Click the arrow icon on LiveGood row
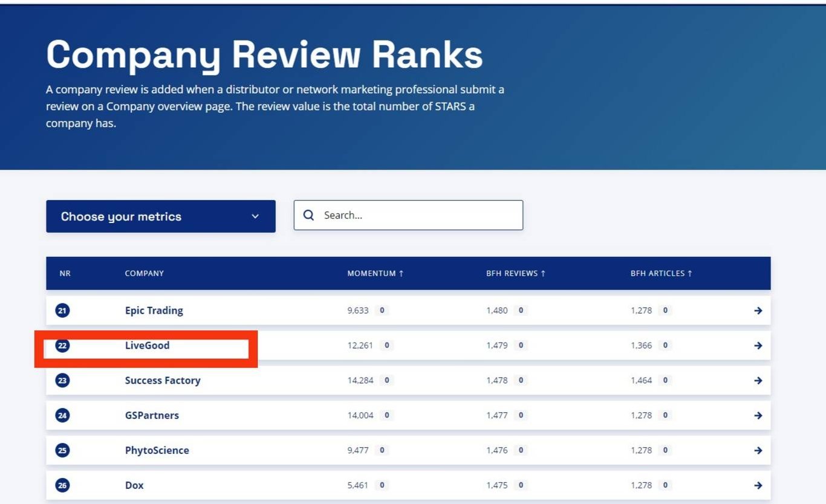The height and width of the screenshot is (504, 826). pyautogui.click(x=758, y=346)
